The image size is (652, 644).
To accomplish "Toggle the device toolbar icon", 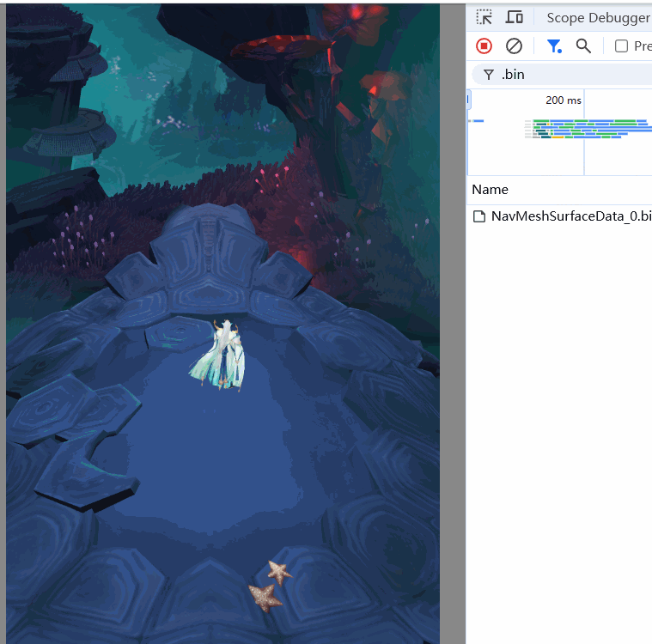I will click(x=515, y=17).
